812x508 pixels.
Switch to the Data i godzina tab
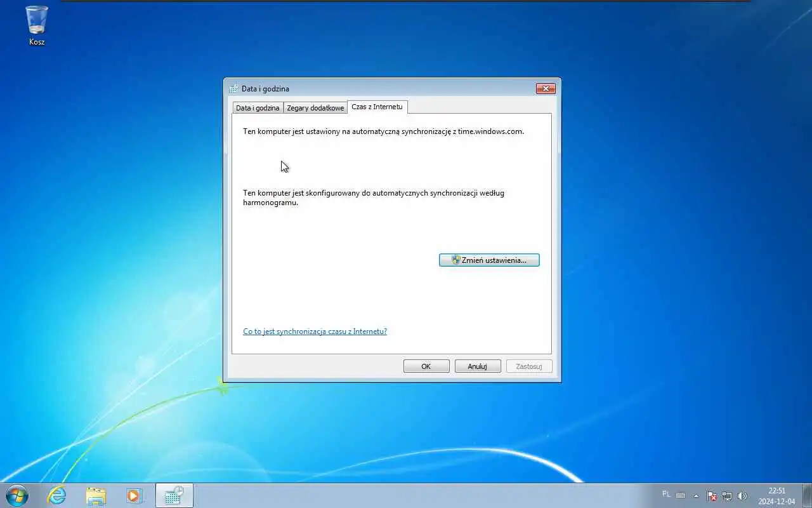pos(258,108)
